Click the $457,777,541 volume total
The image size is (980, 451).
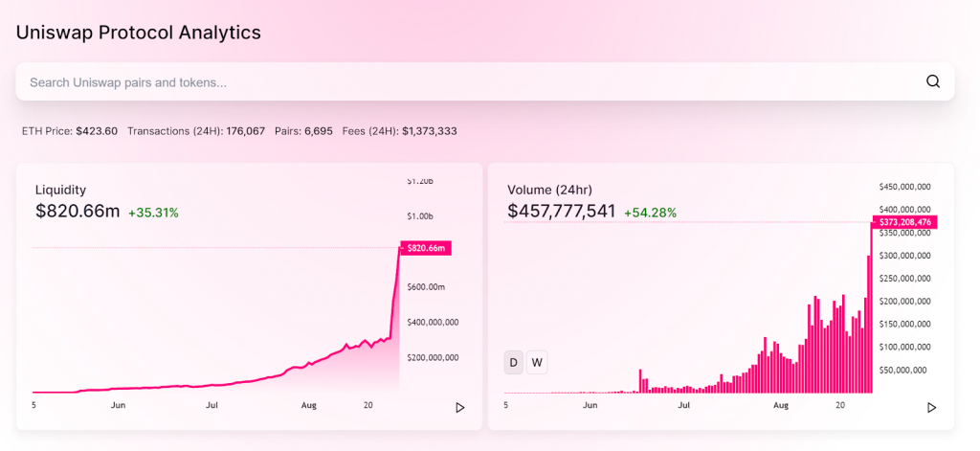(x=561, y=211)
